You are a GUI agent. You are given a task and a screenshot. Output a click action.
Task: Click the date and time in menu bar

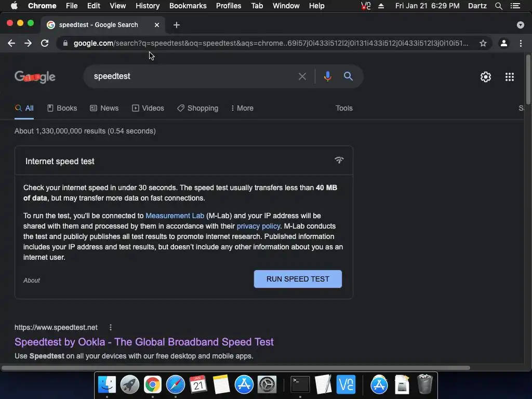427,6
